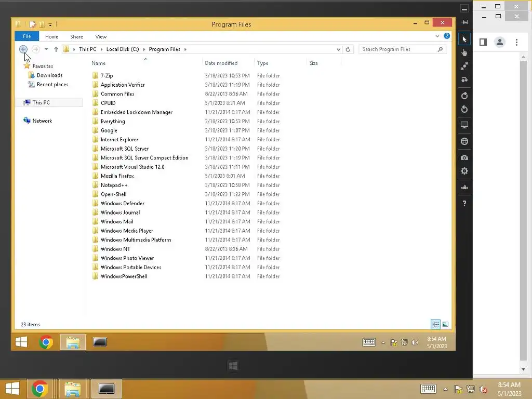Click the globe icon in side toolbar
Screen dimensions: 532x399
coord(464,141)
